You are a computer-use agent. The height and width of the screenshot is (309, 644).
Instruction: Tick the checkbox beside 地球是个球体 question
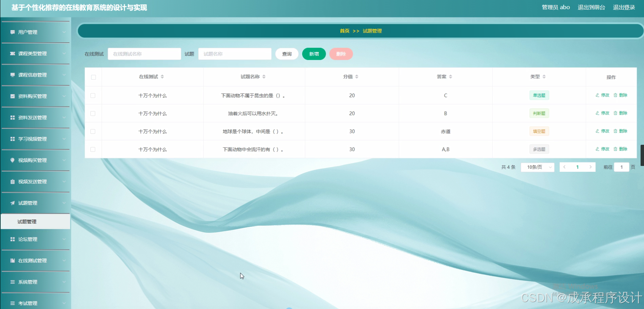pyautogui.click(x=94, y=131)
